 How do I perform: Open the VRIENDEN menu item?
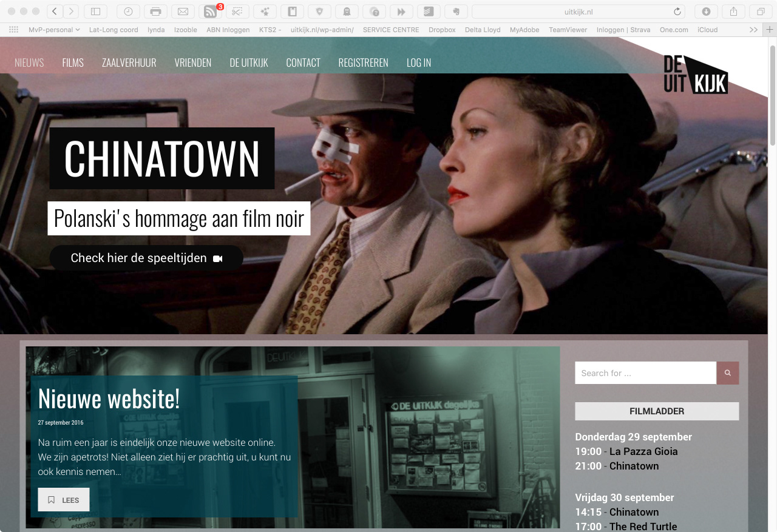click(193, 62)
